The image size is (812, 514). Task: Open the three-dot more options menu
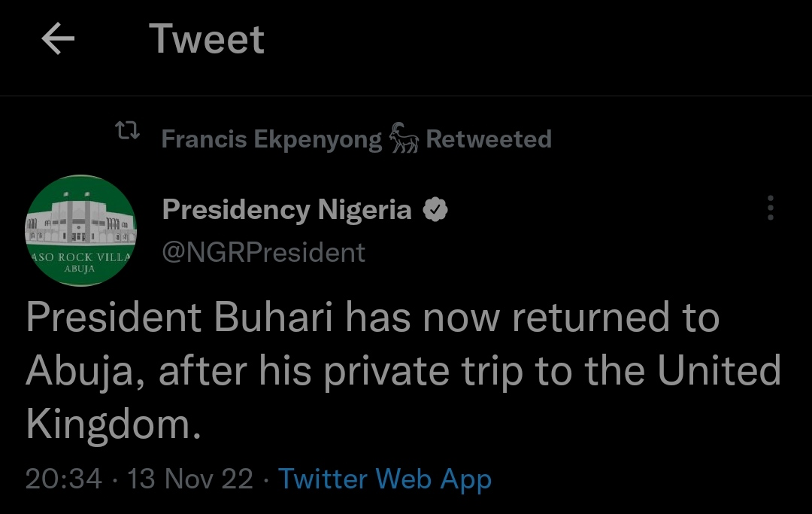[x=770, y=208]
